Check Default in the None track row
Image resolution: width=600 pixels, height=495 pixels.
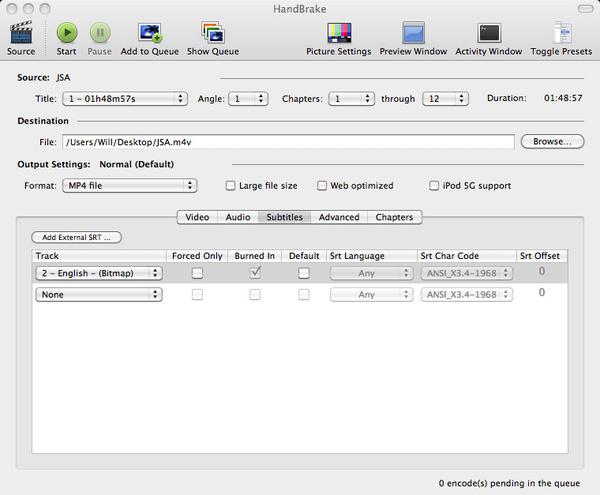tap(304, 295)
